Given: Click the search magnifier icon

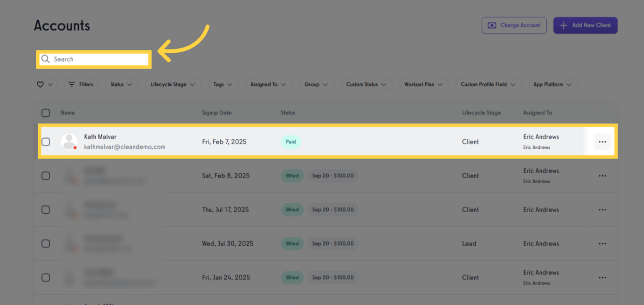Looking at the screenshot, I should 46,59.
